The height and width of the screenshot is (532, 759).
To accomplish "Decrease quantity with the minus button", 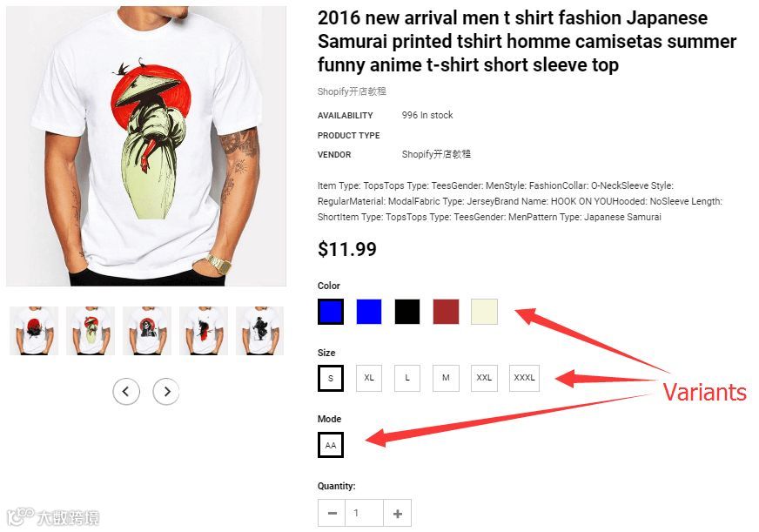I will coord(332,513).
